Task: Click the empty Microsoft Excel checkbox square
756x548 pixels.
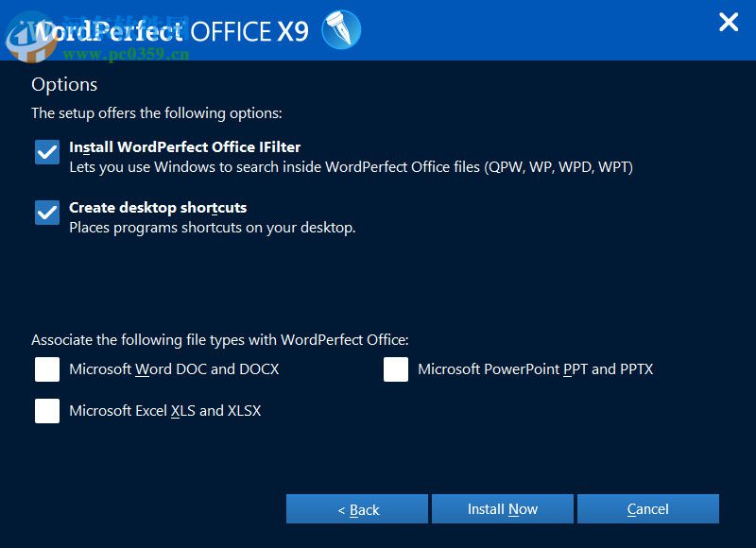Action: coord(46,411)
